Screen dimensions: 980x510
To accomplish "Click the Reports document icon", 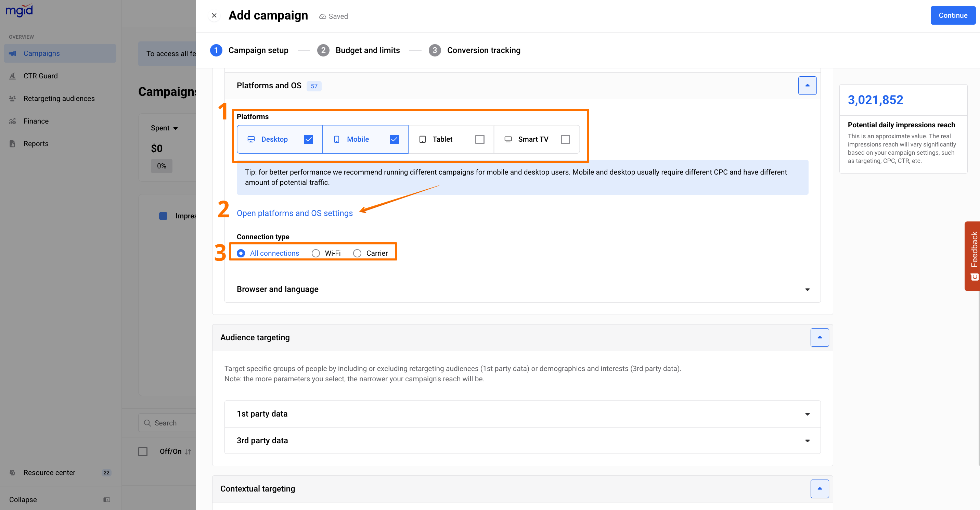I will 13,143.
